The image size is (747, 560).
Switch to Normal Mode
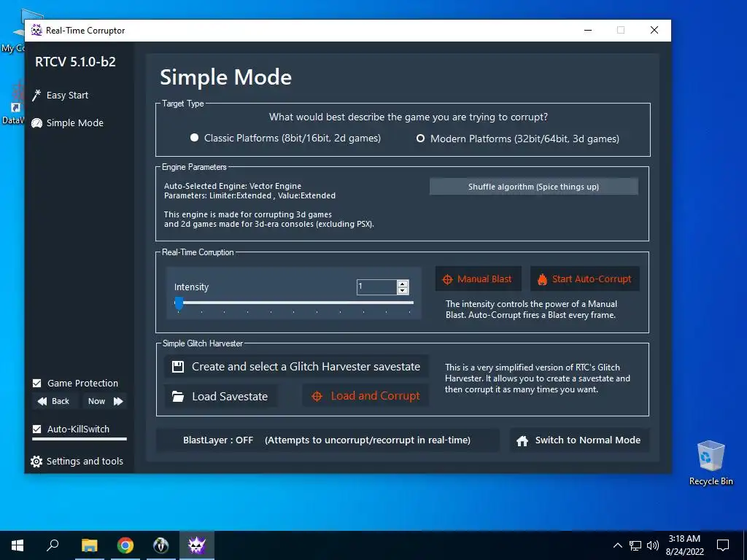pos(578,440)
